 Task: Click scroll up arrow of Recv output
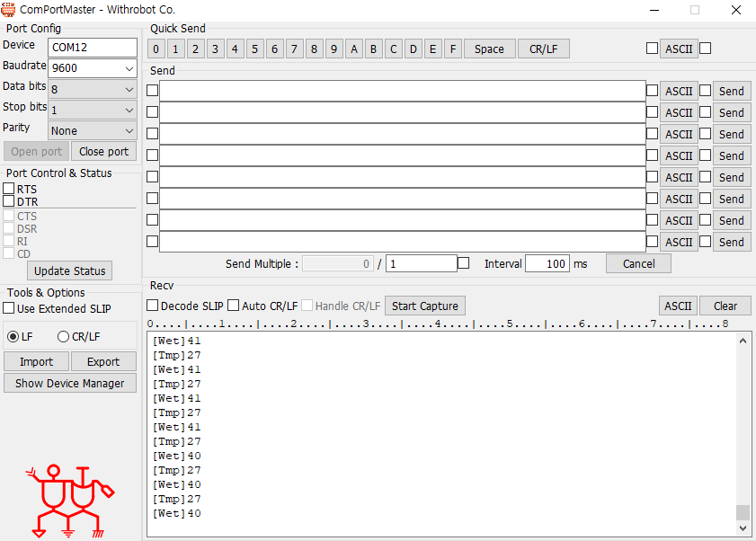(x=743, y=341)
